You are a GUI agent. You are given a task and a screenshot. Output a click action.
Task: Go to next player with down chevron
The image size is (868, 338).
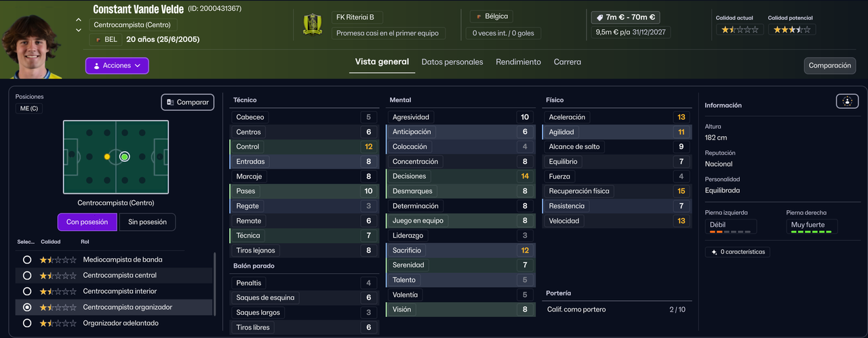point(79,29)
